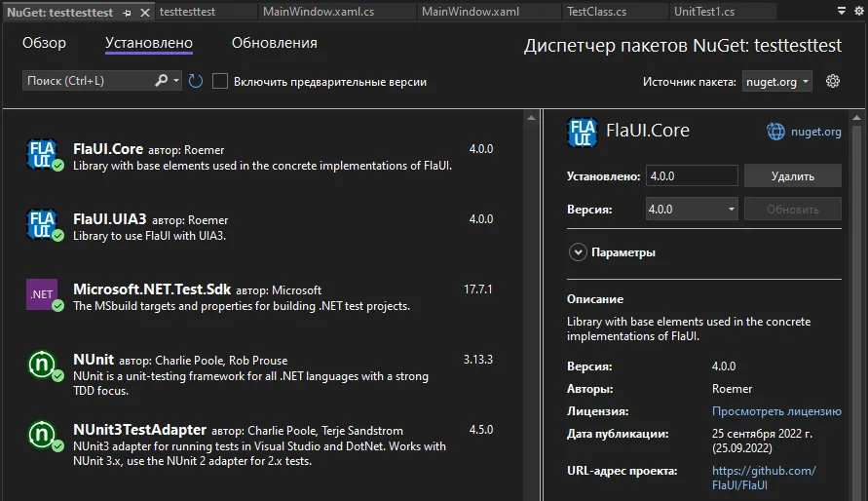This screenshot has width=868, height=501.
Task: Click the 3.13.3 version number
Action: pos(477,360)
